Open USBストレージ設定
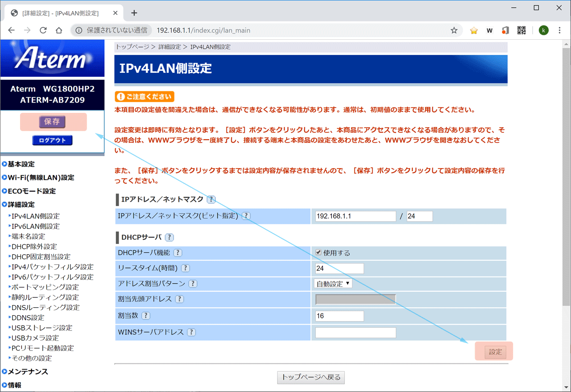Viewport: 571px width, 392px height. (x=42, y=328)
